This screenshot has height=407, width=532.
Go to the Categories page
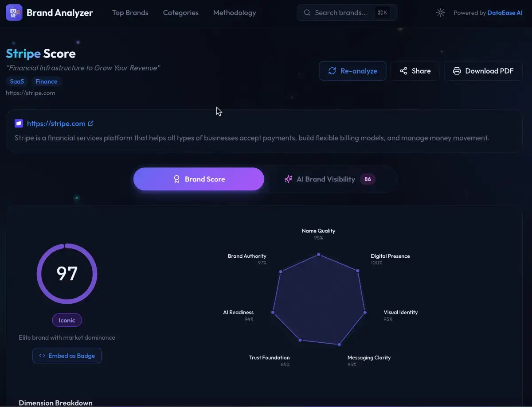(x=181, y=13)
